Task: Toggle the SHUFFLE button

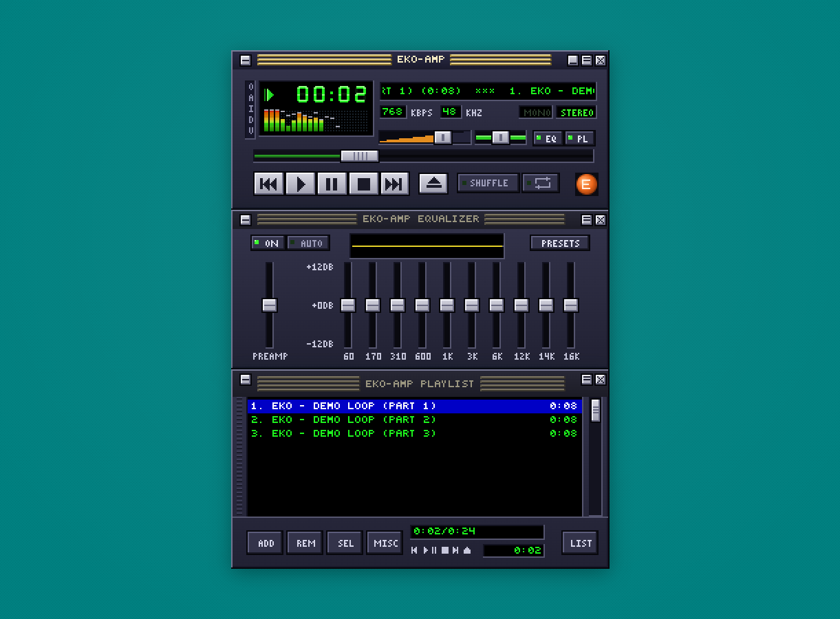Action: pos(488,183)
